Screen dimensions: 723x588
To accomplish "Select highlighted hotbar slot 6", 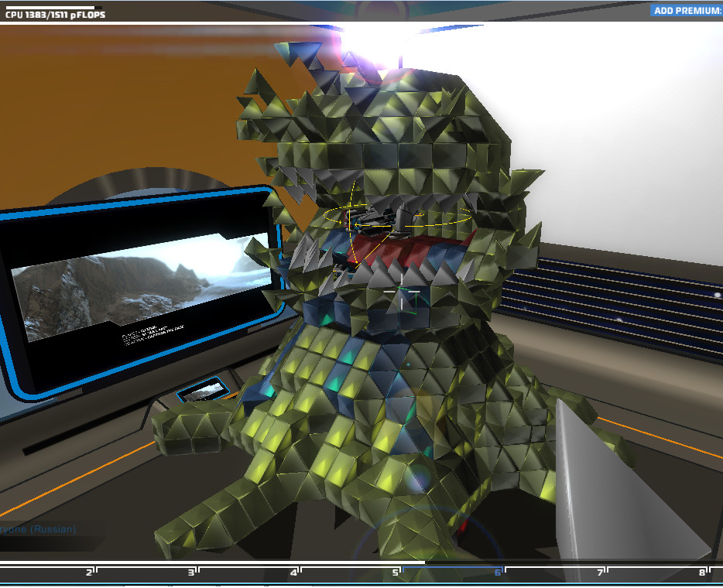I will [454, 574].
